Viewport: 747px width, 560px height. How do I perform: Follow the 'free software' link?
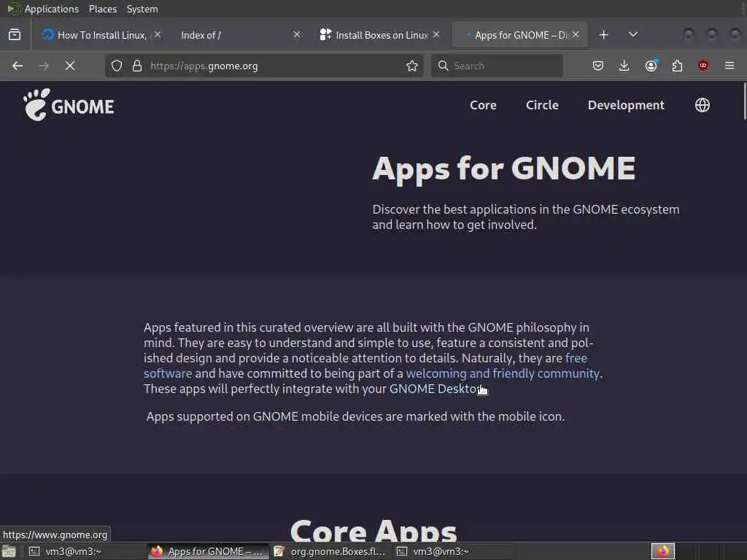click(x=576, y=358)
